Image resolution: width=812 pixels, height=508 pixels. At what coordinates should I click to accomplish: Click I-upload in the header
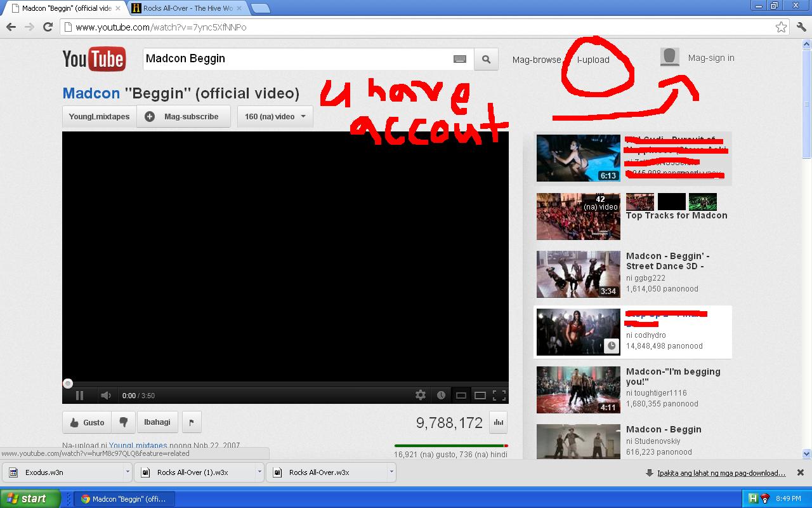[x=593, y=60]
